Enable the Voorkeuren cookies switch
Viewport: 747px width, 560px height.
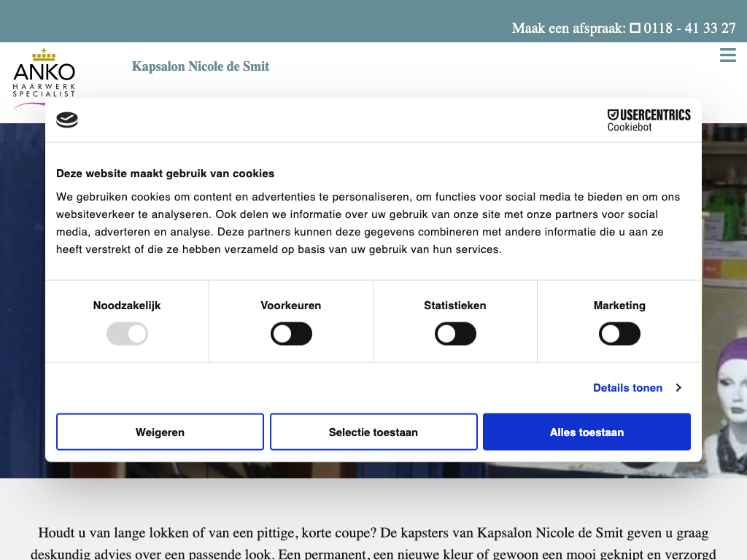point(291,335)
